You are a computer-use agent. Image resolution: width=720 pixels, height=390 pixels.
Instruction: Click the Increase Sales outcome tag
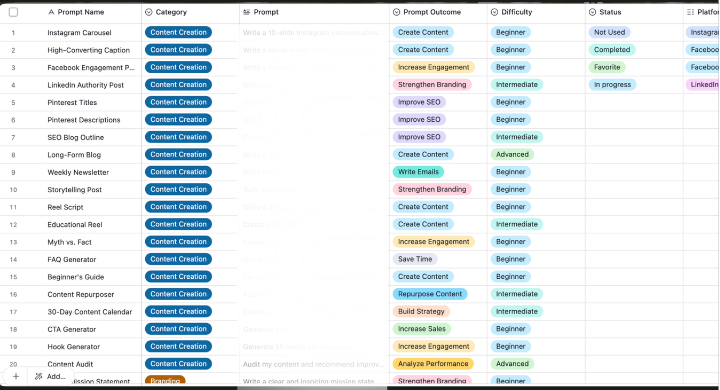pos(422,329)
